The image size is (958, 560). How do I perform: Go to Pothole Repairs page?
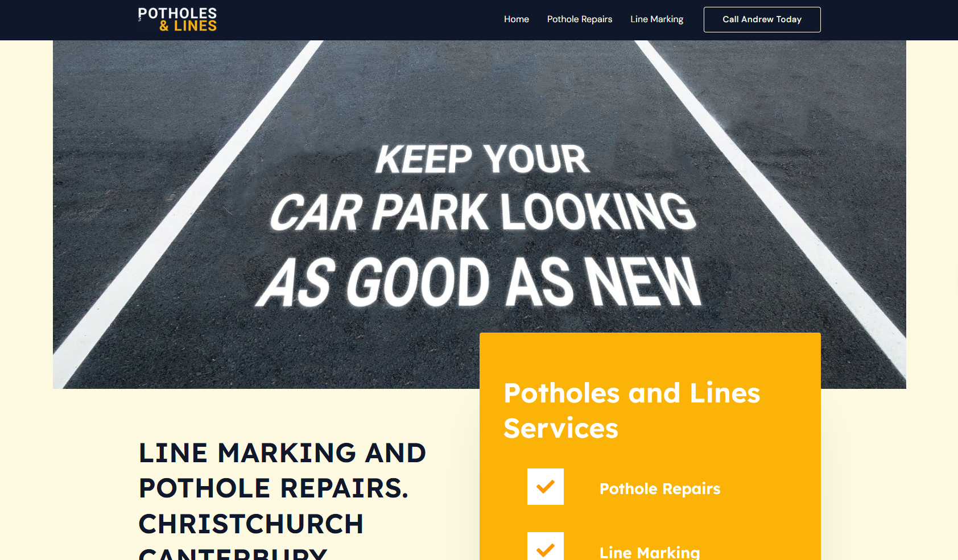pos(579,19)
